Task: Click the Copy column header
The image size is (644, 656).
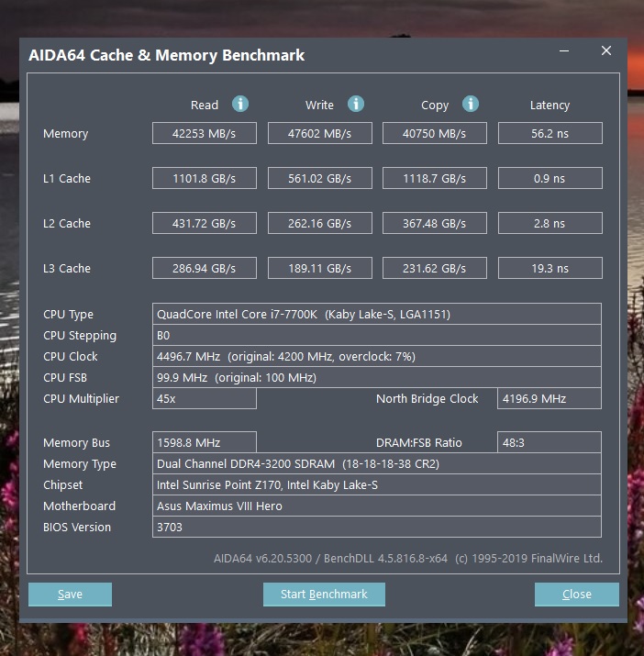Action: point(435,105)
